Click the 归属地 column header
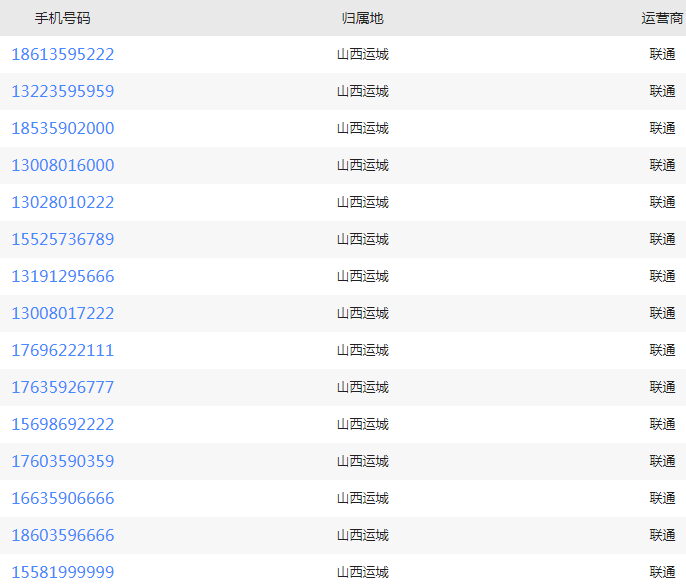This screenshot has height=587, width=686. click(363, 18)
